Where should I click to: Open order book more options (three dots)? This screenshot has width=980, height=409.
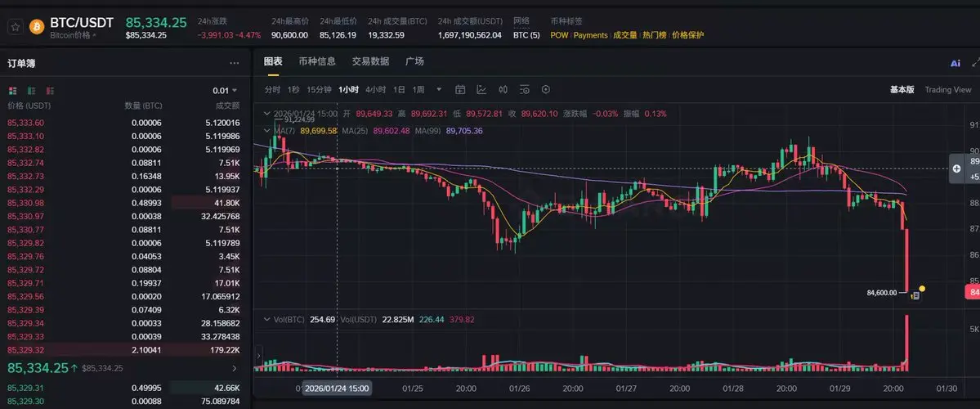pyautogui.click(x=235, y=63)
